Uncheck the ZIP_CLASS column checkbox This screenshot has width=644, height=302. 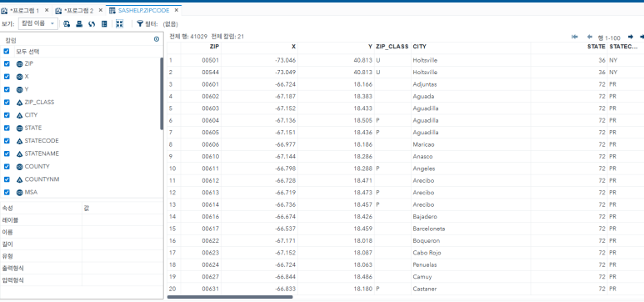[x=7, y=102]
